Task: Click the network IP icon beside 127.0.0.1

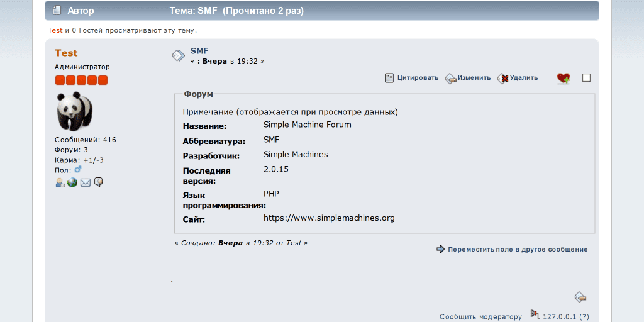Action: point(535,314)
